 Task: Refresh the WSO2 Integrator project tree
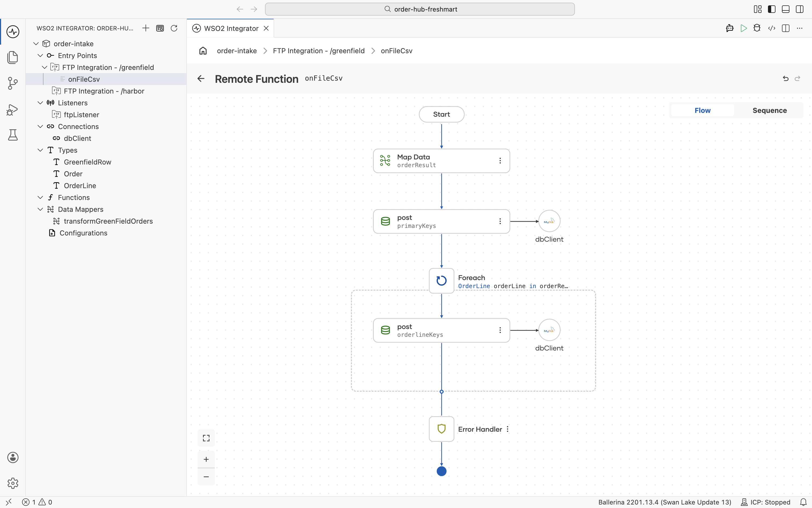pos(174,28)
